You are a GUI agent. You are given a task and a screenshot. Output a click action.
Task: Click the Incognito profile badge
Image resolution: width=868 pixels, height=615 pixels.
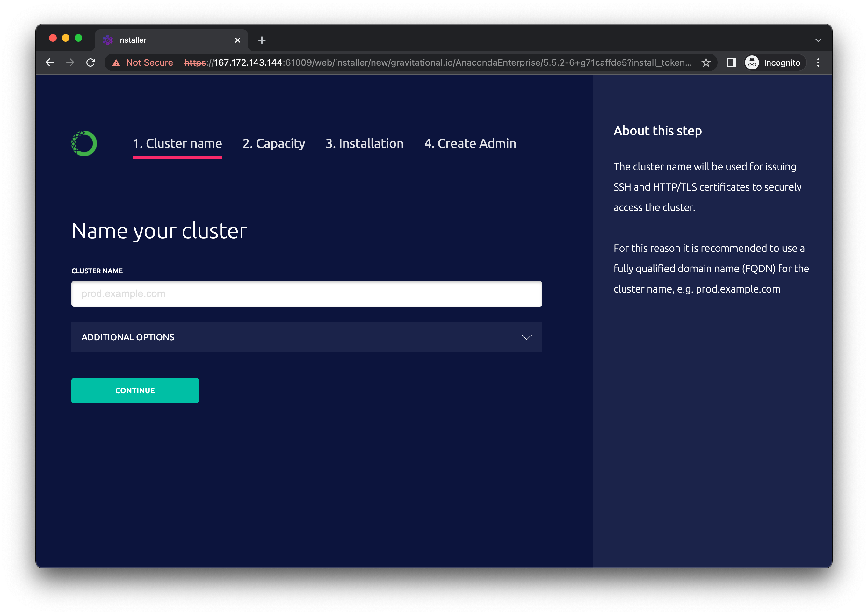click(773, 62)
